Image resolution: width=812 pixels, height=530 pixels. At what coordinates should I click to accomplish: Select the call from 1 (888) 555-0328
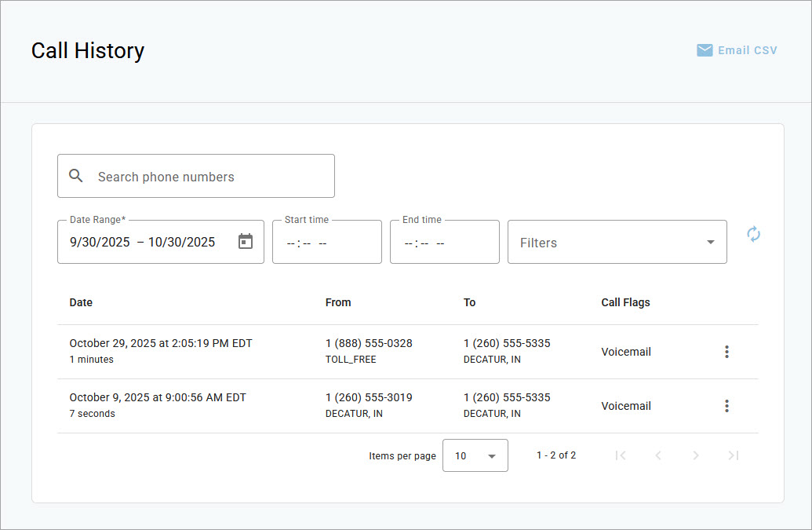[x=369, y=344]
